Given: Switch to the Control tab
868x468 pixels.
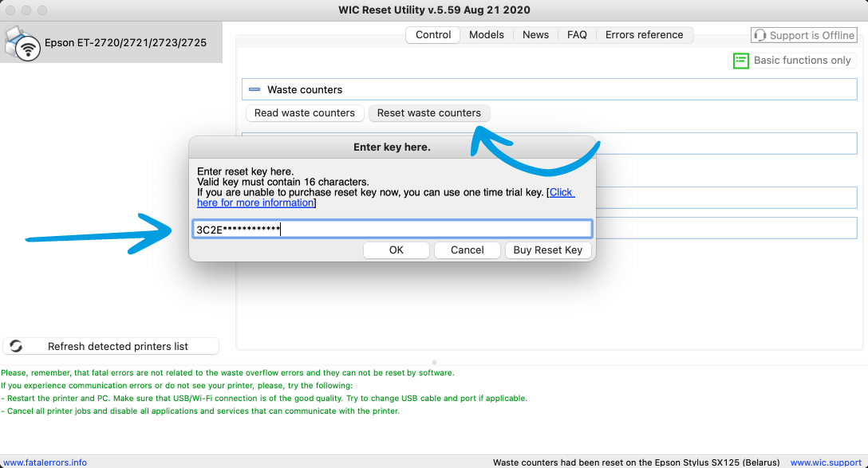Looking at the screenshot, I should [433, 35].
